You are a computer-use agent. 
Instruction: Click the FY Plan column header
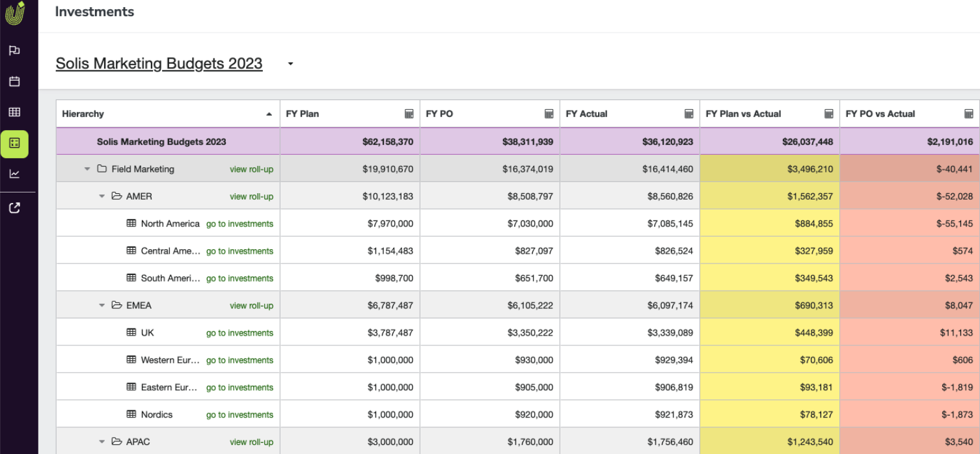350,114
